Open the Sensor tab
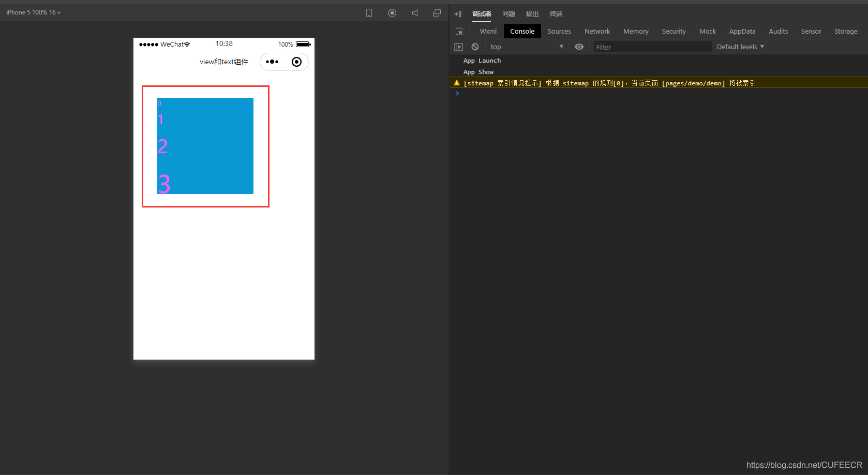Image resolution: width=868 pixels, height=475 pixels. point(811,32)
